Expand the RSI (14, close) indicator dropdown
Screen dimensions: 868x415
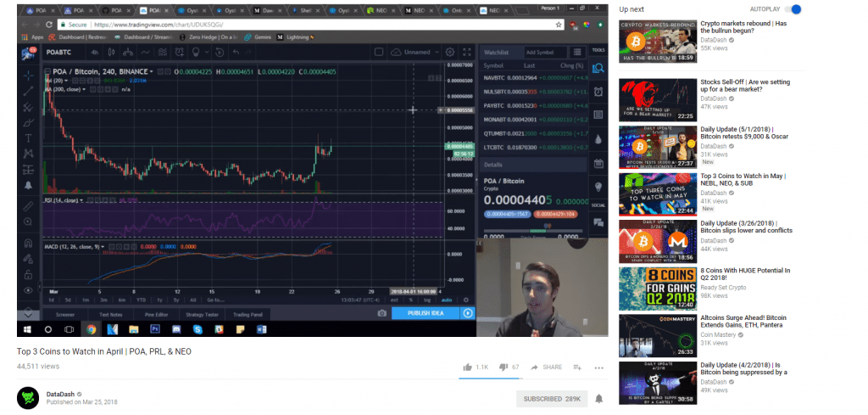[x=81, y=200]
